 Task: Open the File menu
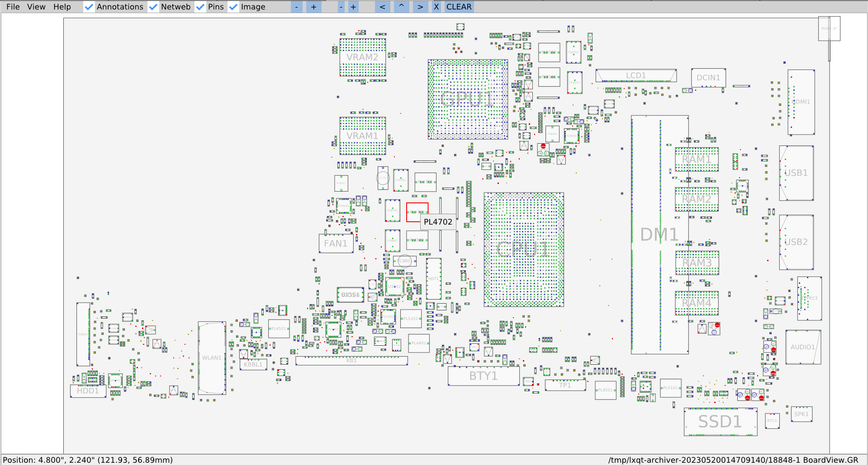[x=13, y=7]
